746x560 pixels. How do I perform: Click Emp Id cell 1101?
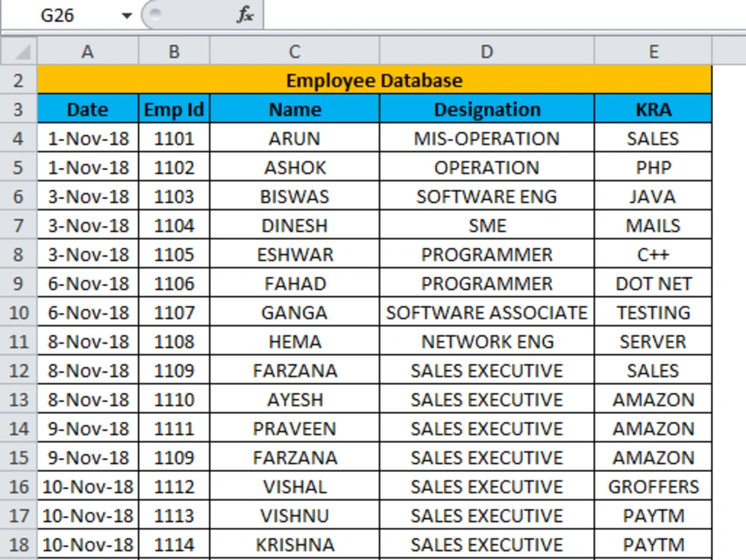pyautogui.click(x=174, y=139)
